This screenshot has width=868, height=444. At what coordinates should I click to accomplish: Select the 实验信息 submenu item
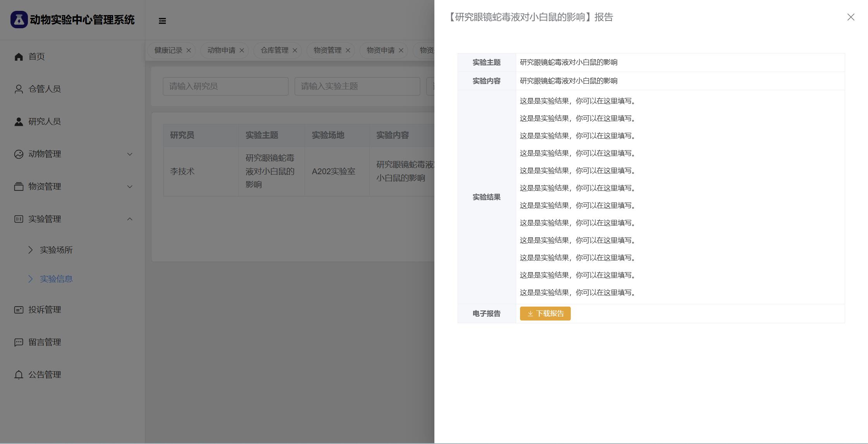click(x=56, y=279)
